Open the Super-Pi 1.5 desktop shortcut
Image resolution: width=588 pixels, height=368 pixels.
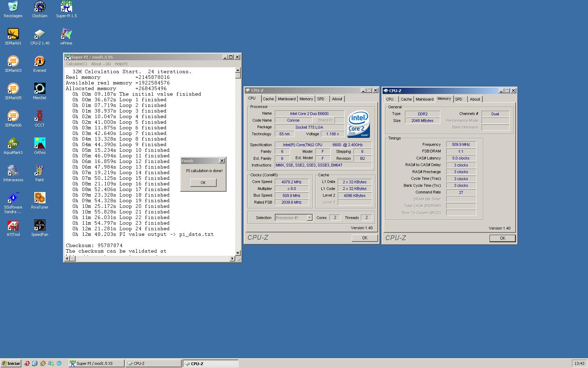pyautogui.click(x=66, y=9)
